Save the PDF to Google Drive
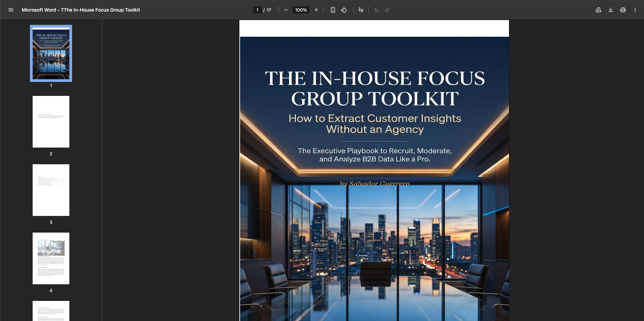Image resolution: width=644 pixels, height=321 pixels. click(x=598, y=10)
